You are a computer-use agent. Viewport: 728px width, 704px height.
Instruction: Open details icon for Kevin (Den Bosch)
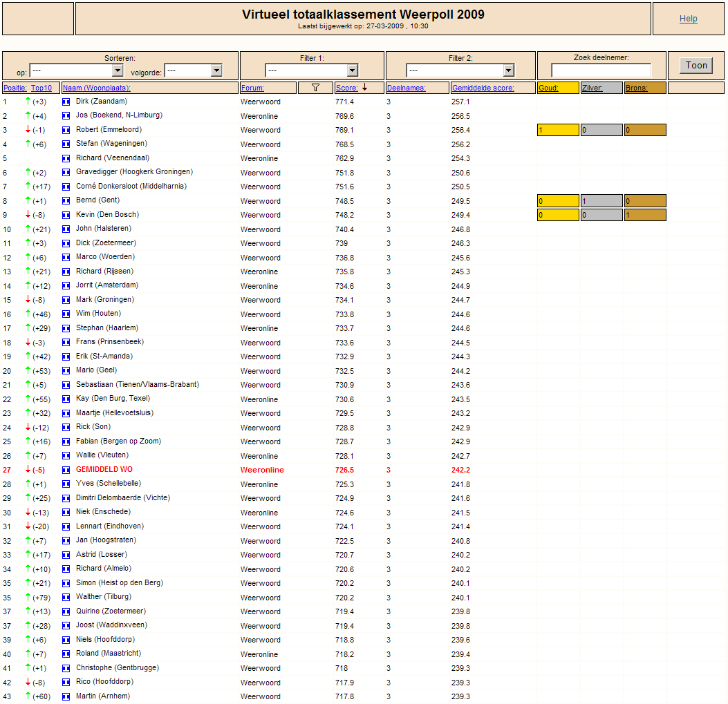[x=66, y=215]
